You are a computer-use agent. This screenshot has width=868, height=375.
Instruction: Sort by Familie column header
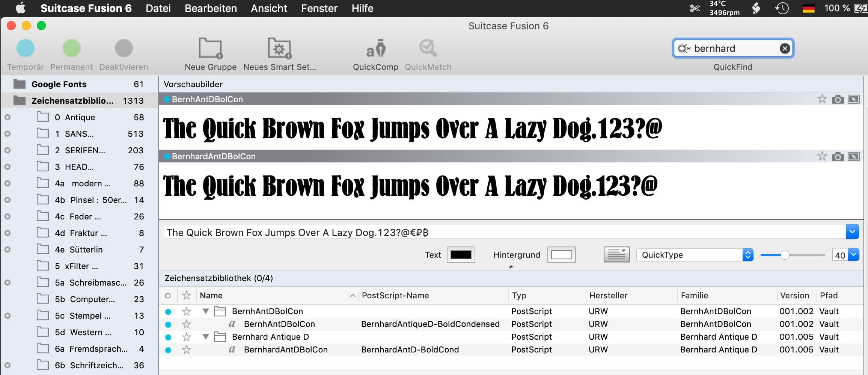[x=727, y=296]
